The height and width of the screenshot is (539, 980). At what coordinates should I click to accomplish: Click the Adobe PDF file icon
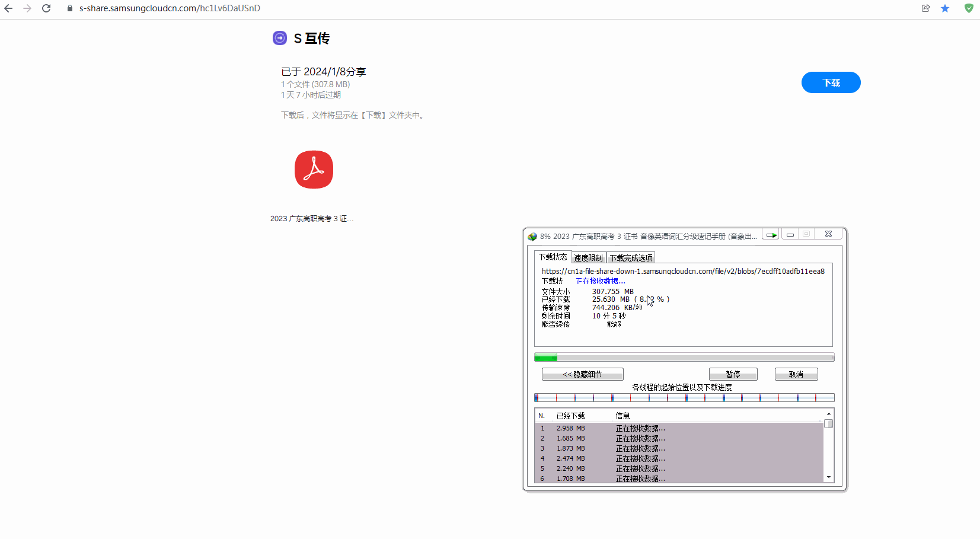click(314, 170)
